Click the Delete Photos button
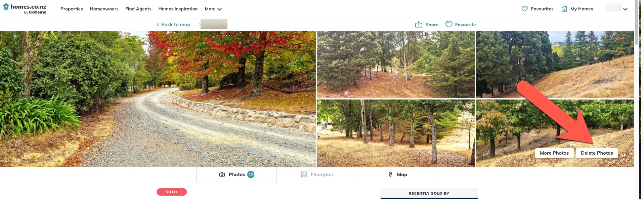644x199 pixels. 597,153
